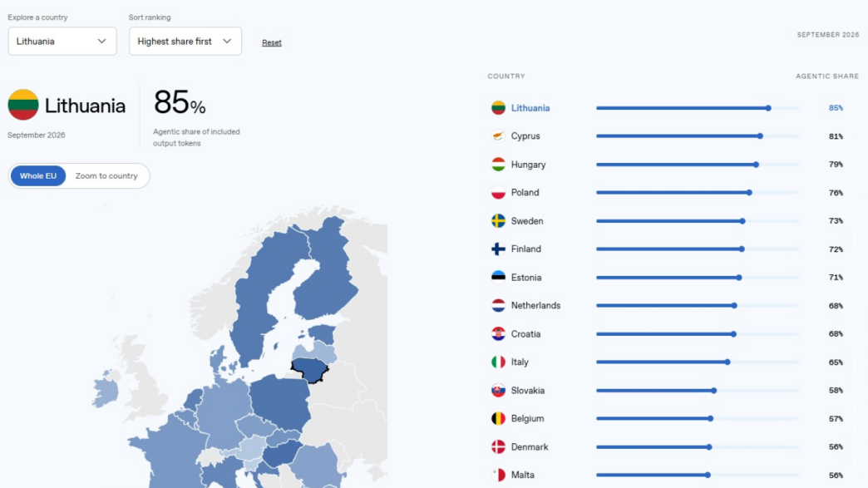Viewport: 868px width, 488px height.
Task: Click the Reset link
Action: click(x=271, y=42)
